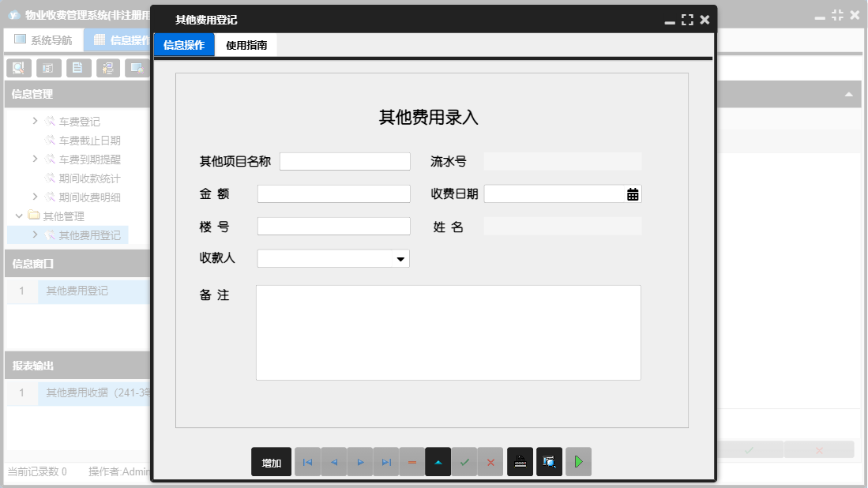
Task: Go to the previous record arrow
Action: (333, 462)
